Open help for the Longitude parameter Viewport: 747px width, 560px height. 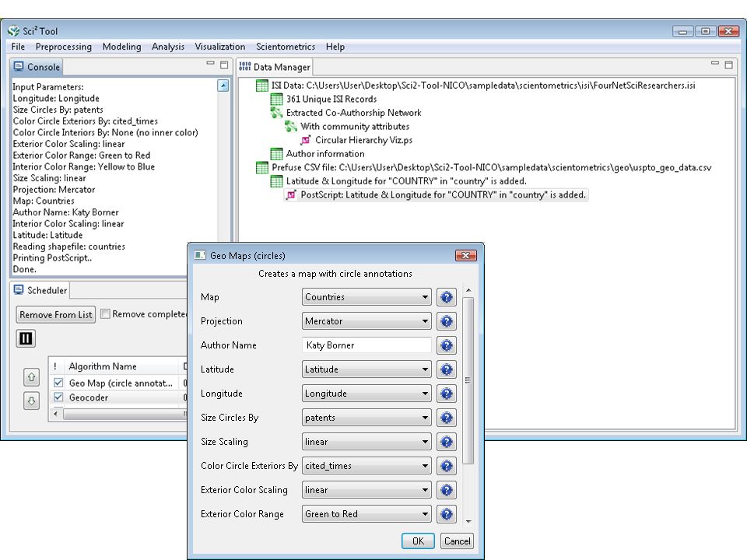[447, 394]
